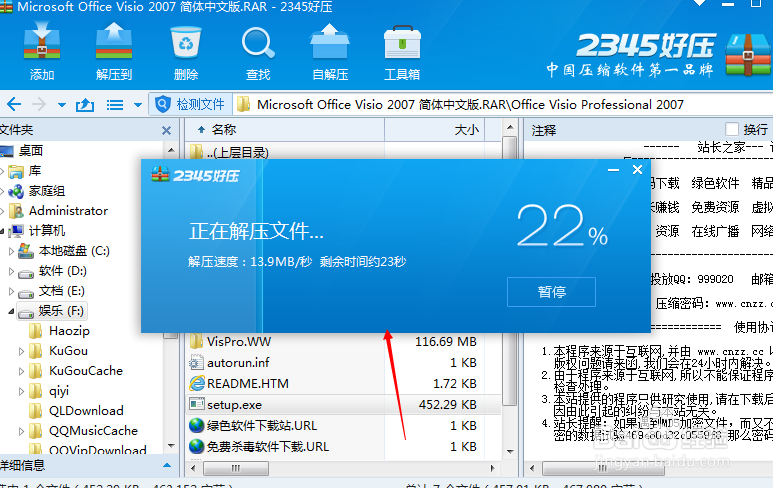
Task: Select 免费杀毒软件下载.URL file
Action: (x=267, y=447)
